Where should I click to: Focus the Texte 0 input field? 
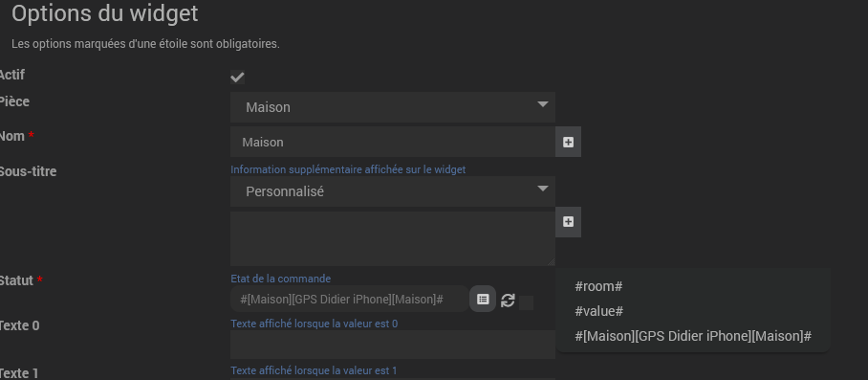click(393, 345)
